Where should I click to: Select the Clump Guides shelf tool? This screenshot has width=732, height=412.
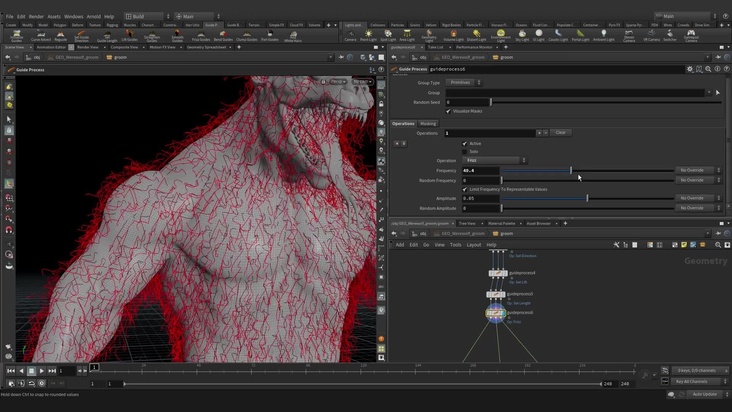tap(246, 35)
